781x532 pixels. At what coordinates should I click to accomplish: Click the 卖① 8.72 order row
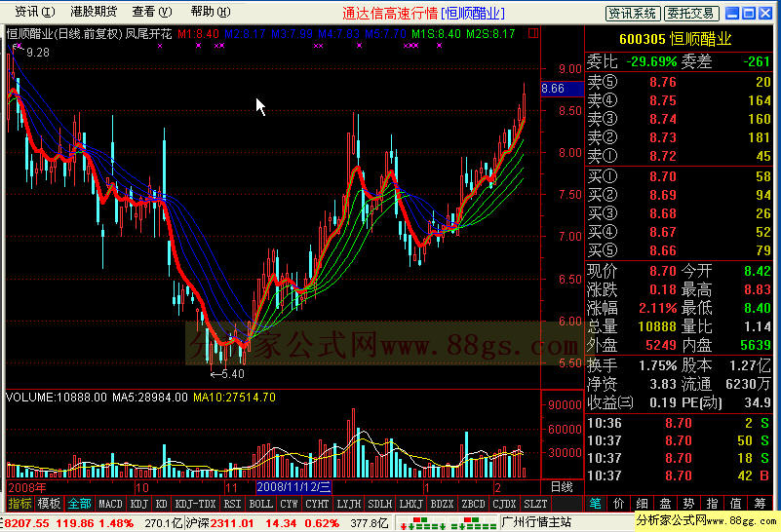coord(679,156)
